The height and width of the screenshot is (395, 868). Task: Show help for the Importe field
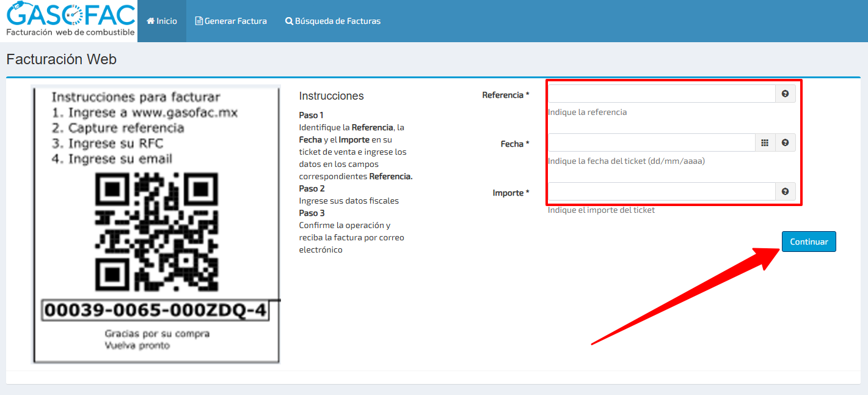click(786, 191)
